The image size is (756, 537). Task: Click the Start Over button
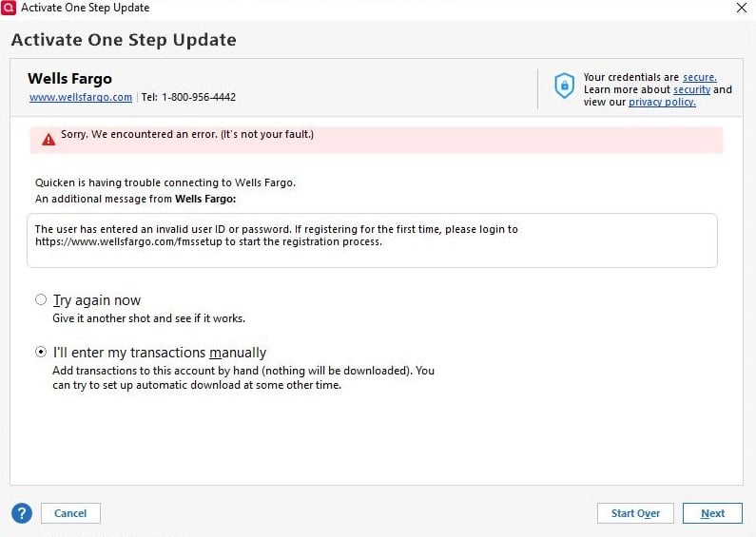click(635, 513)
